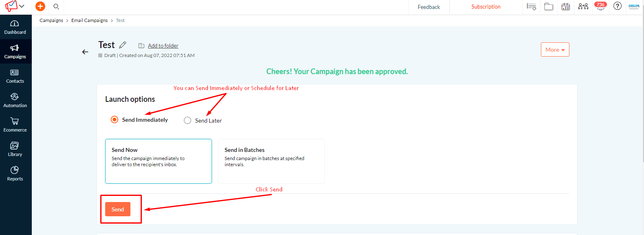Choose the Send in Batches option card

(271, 161)
